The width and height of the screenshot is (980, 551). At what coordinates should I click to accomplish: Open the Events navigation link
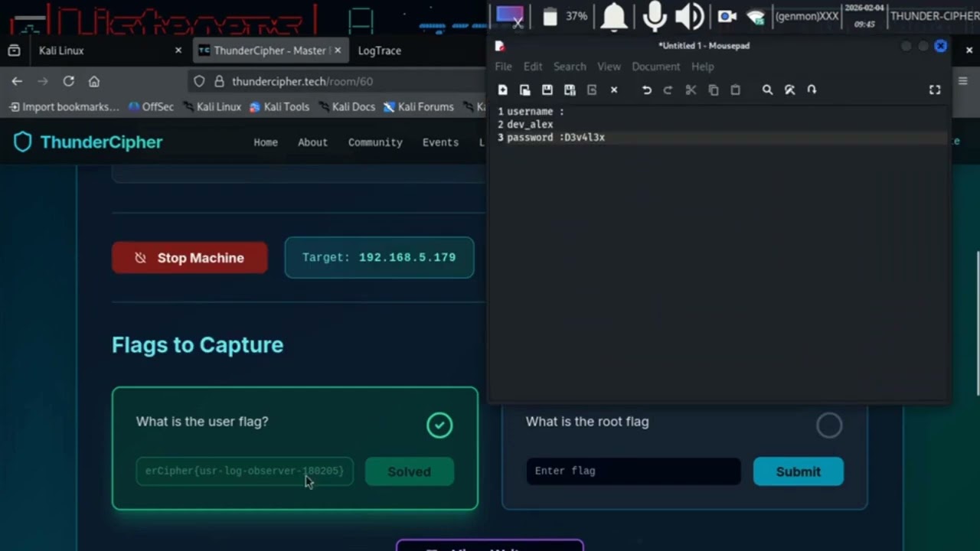(x=440, y=142)
